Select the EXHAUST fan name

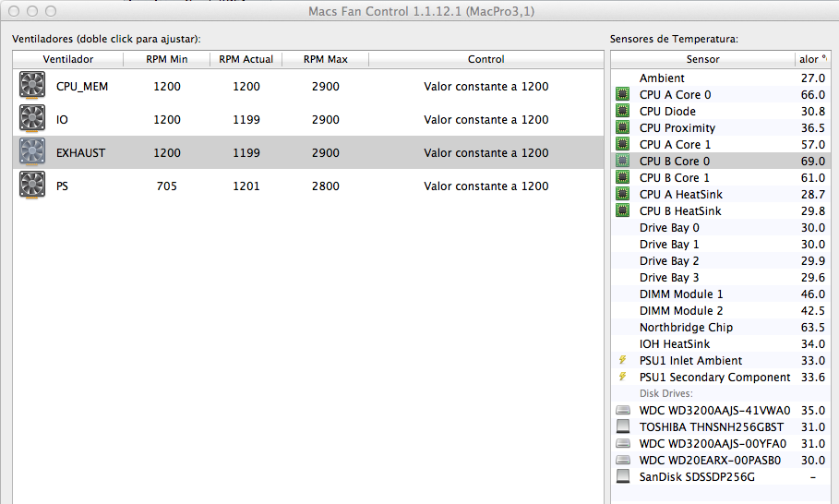pos(81,152)
